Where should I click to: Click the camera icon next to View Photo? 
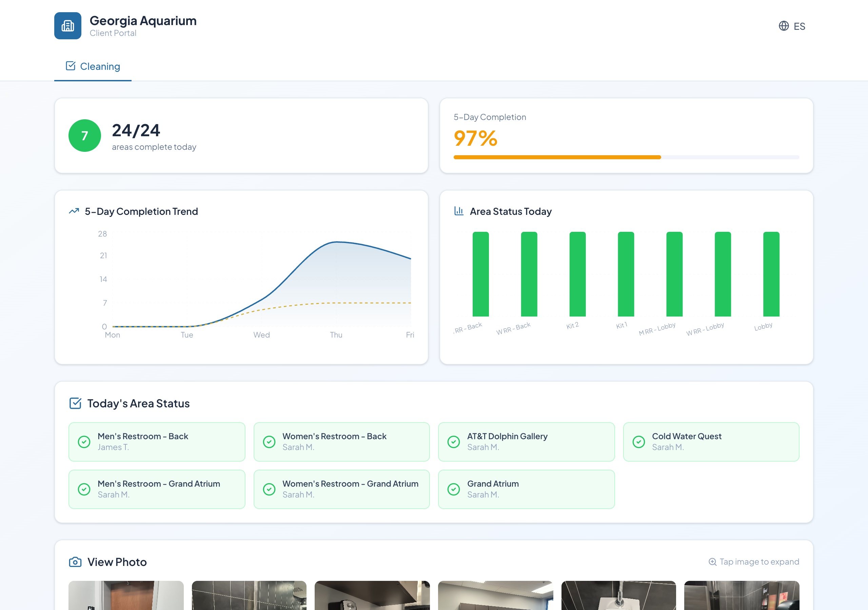tap(76, 562)
